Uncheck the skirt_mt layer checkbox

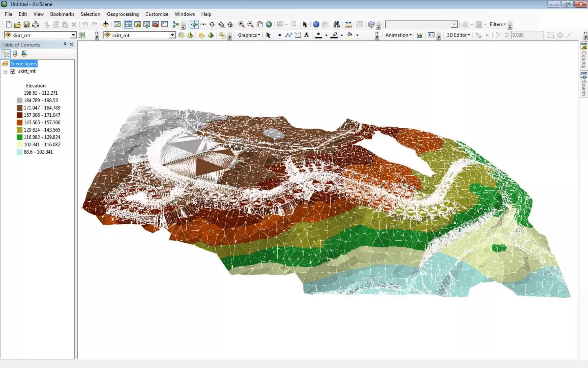click(13, 71)
